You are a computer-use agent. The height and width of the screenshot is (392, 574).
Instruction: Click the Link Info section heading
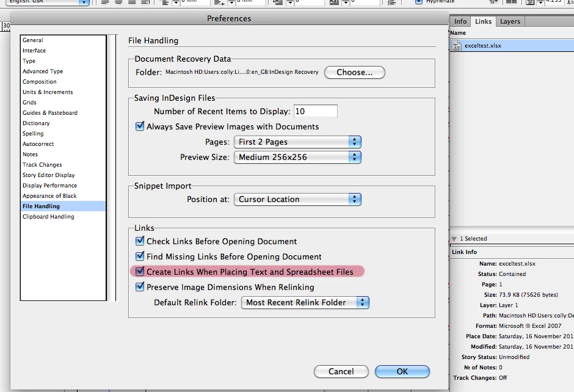[x=464, y=252]
